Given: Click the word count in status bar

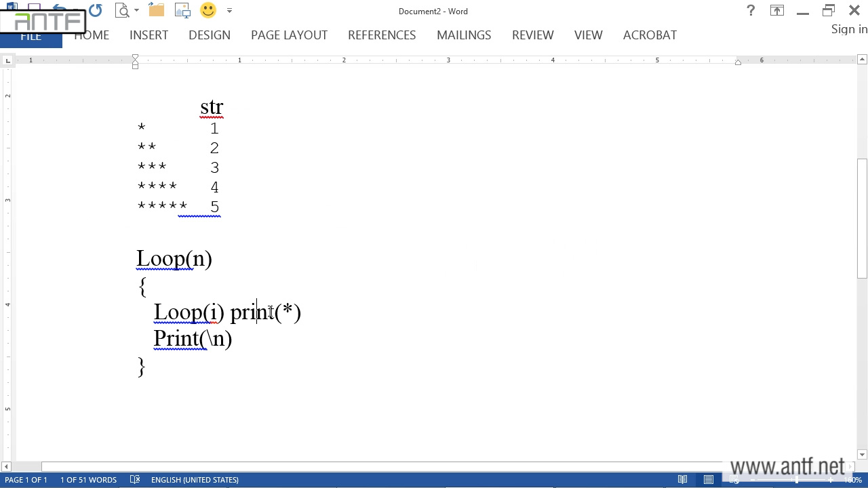Looking at the screenshot, I should pos(88,480).
